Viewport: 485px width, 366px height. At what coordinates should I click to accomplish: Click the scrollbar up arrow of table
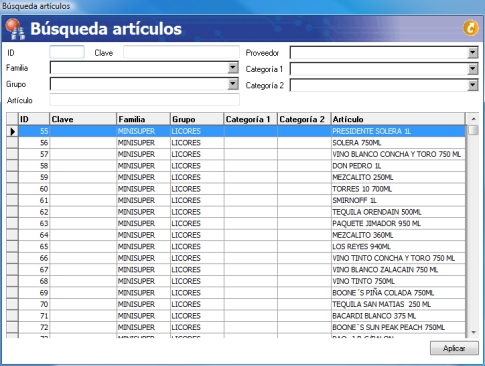tap(473, 119)
